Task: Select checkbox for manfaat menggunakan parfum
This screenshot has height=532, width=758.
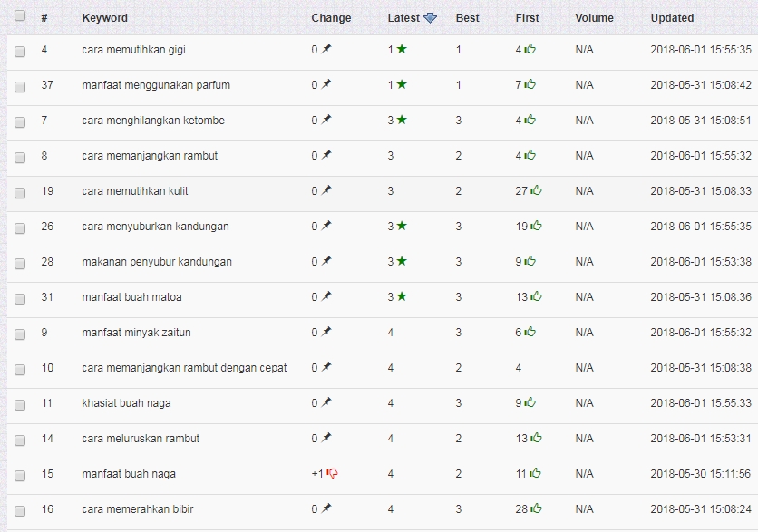Action: point(20,86)
